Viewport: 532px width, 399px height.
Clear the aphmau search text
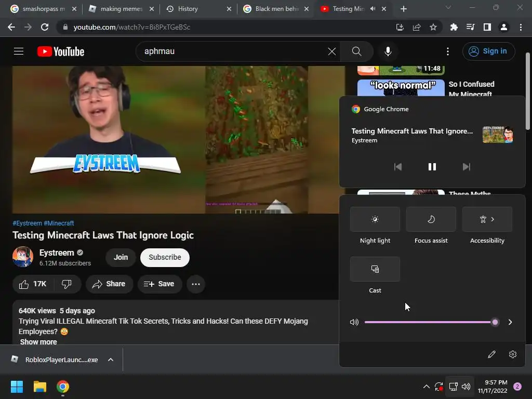(332, 51)
